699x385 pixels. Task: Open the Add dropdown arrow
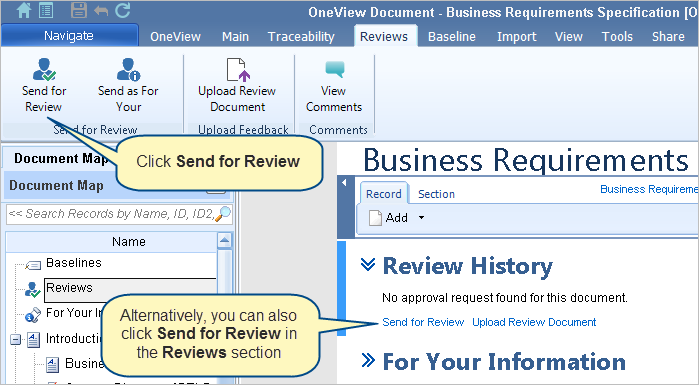click(x=421, y=218)
